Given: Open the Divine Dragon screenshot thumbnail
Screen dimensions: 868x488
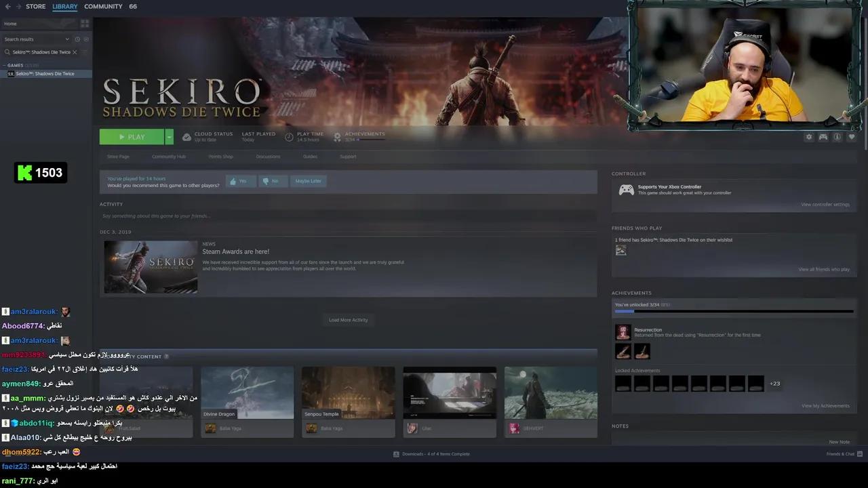Looking at the screenshot, I should [x=247, y=393].
